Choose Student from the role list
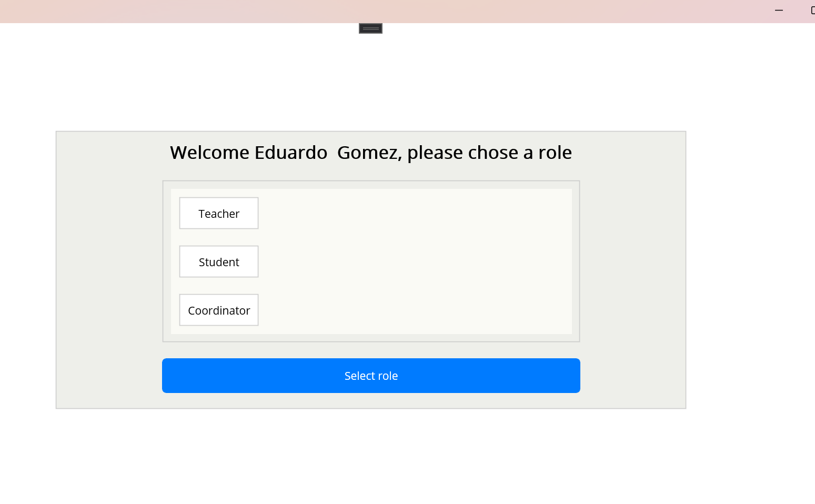 click(218, 261)
